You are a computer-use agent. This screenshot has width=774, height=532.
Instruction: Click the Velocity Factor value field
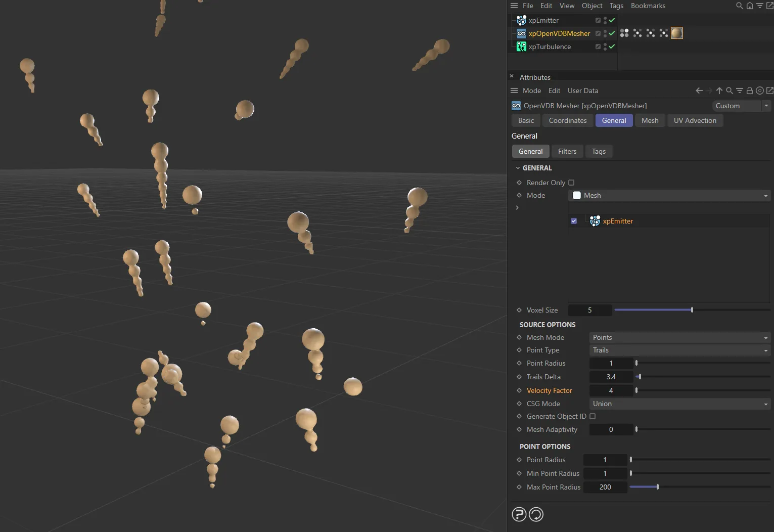pos(611,390)
